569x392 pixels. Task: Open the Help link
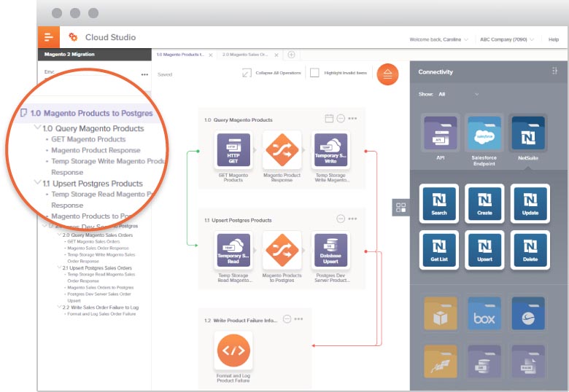click(x=554, y=39)
